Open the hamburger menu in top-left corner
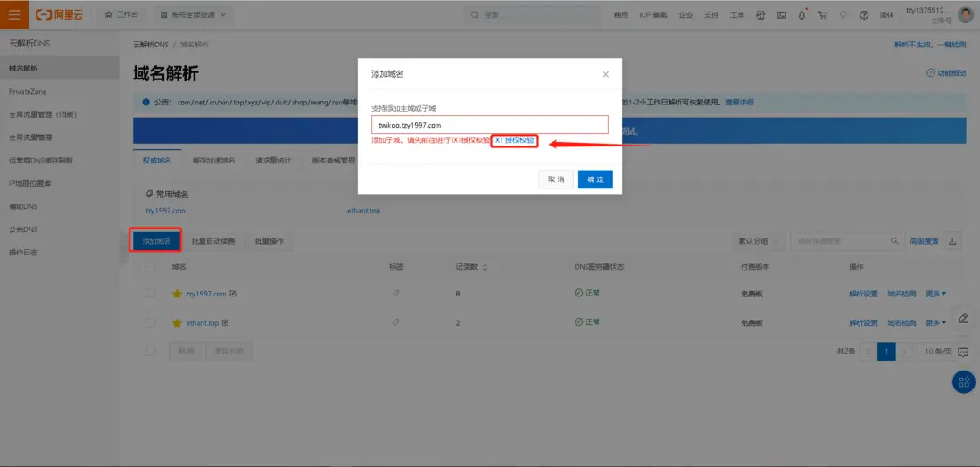 (x=13, y=14)
